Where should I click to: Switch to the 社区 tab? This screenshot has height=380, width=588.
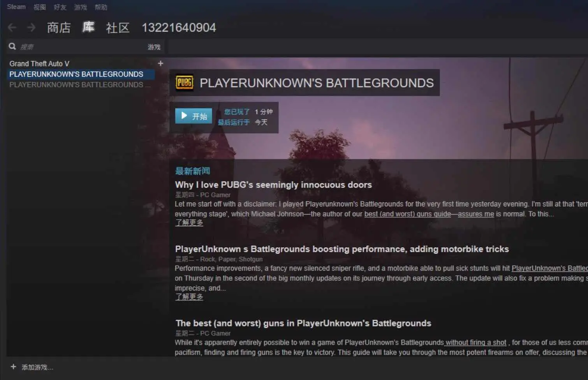[118, 27]
